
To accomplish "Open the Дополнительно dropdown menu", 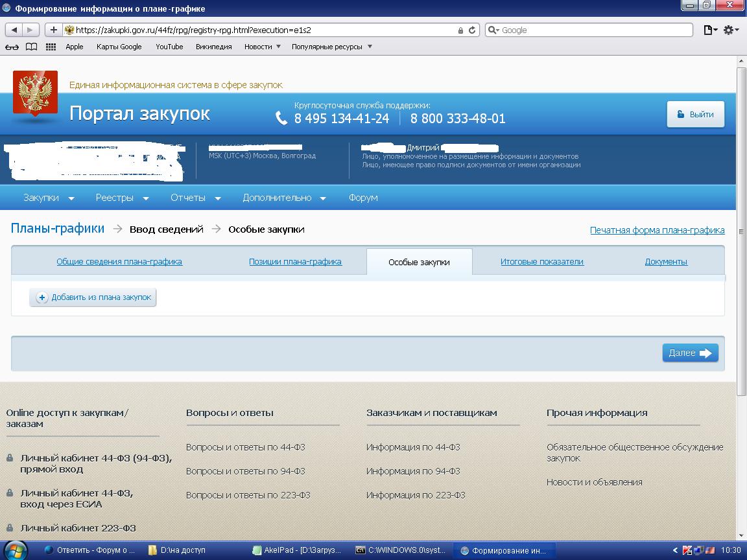I will [284, 198].
